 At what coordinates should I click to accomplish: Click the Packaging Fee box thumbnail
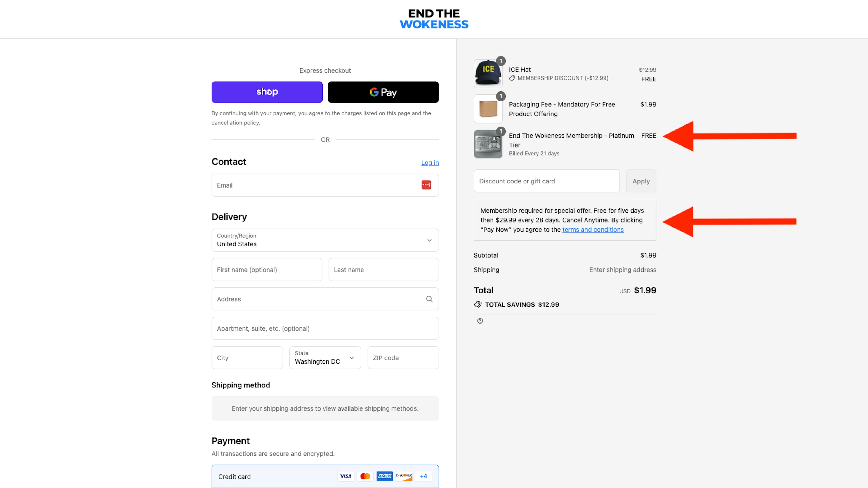pyautogui.click(x=488, y=109)
